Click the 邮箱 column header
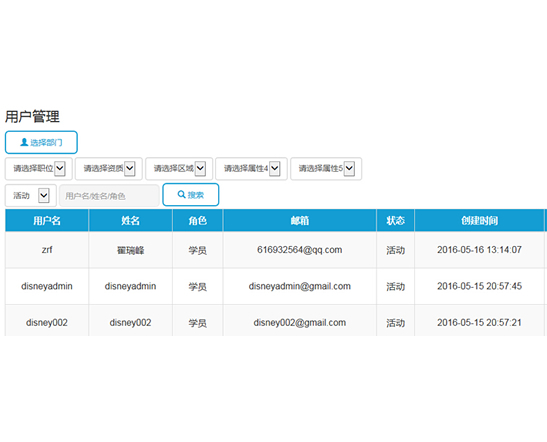Viewport: 547px width, 442px height. (x=300, y=220)
